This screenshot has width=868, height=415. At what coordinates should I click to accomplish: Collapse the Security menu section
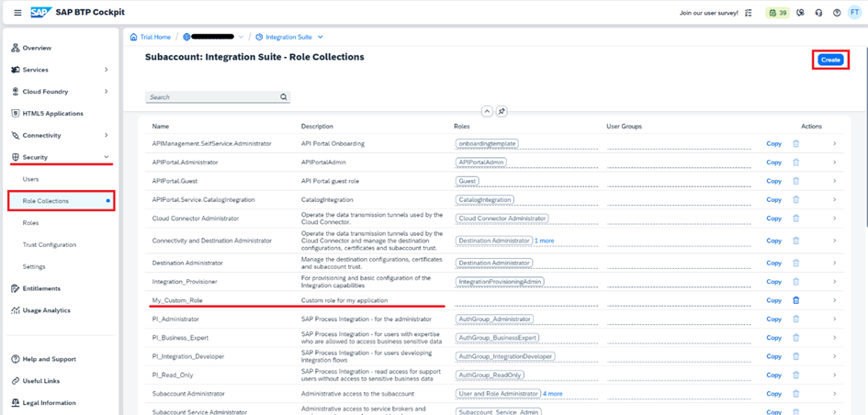tap(107, 157)
